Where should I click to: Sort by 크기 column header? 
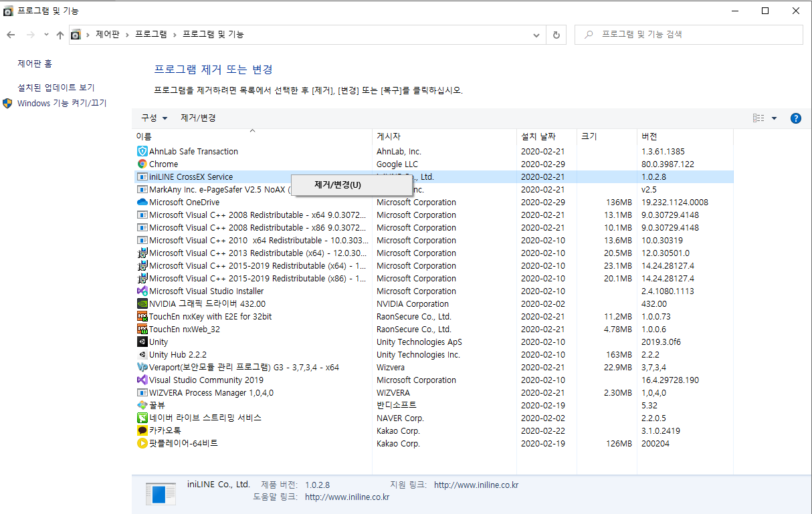coord(607,136)
